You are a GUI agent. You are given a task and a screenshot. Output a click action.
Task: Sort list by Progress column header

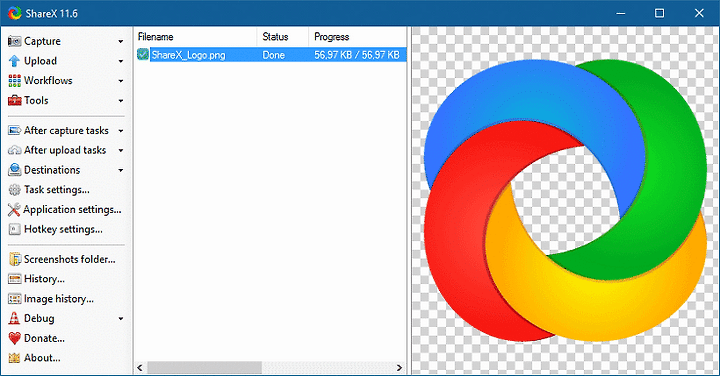click(x=357, y=37)
